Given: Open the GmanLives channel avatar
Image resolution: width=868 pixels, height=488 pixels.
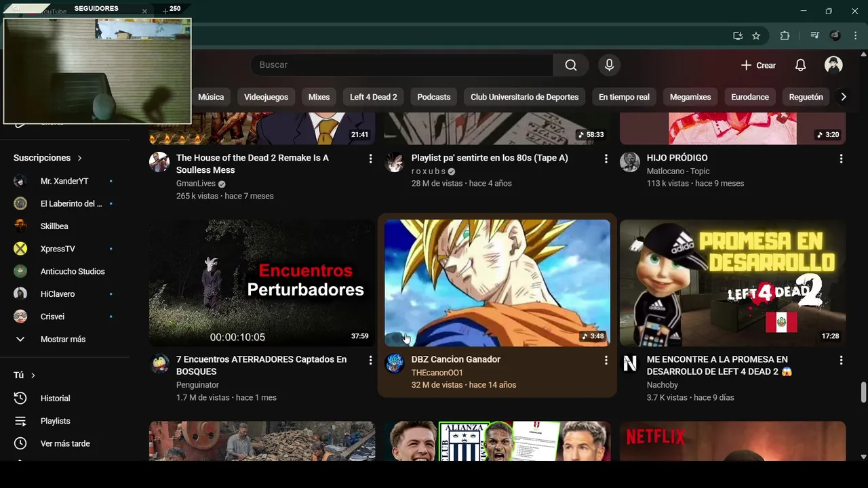Looking at the screenshot, I should (x=159, y=162).
